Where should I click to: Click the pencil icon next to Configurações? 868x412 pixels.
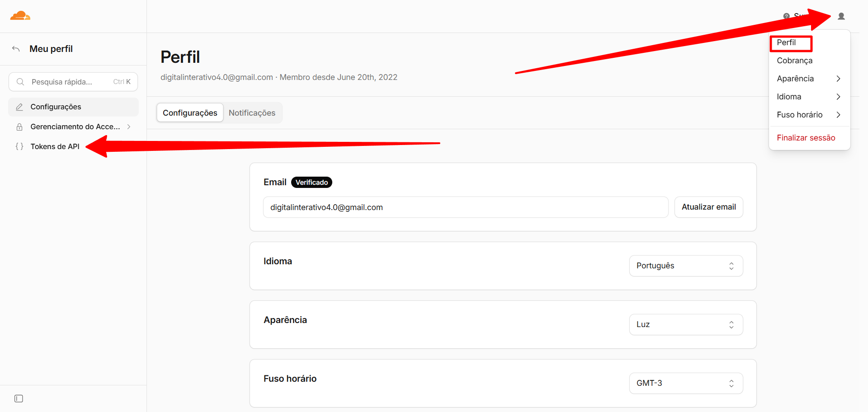[19, 107]
